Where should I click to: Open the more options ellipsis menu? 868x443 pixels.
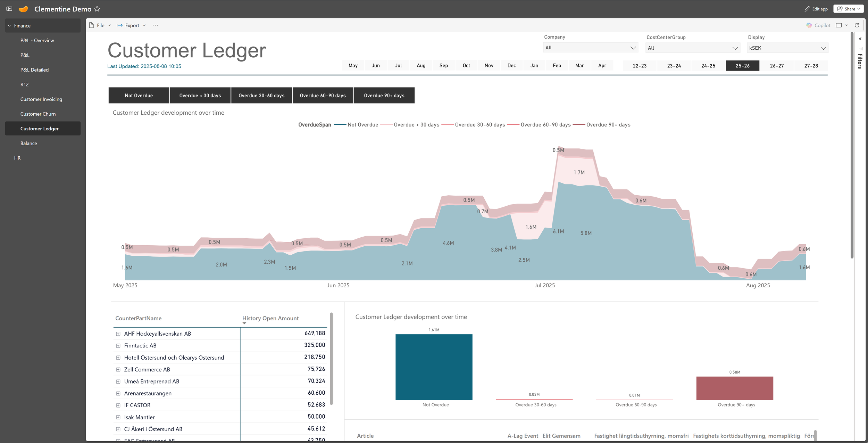pos(155,25)
